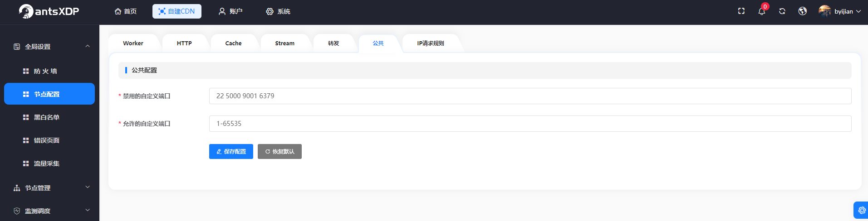Click the 监测调度 shield icon

point(17,211)
